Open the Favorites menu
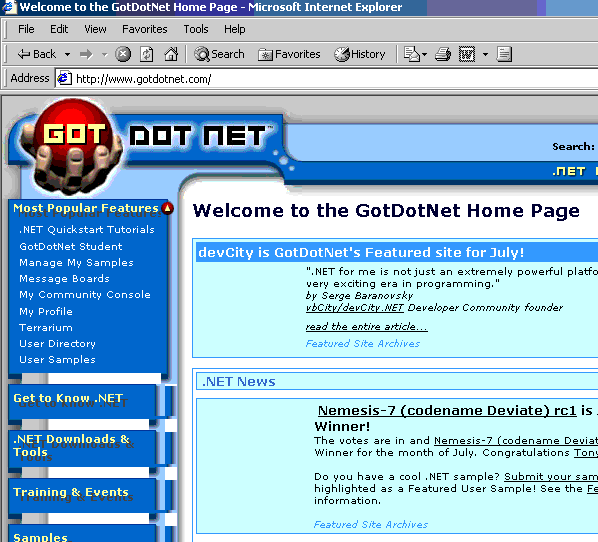 coord(145,29)
